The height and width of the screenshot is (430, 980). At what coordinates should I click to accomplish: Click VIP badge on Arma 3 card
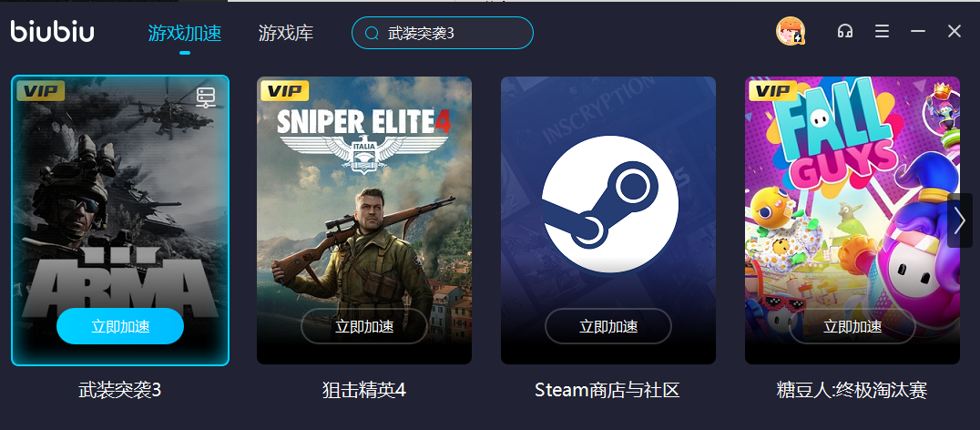(40, 91)
